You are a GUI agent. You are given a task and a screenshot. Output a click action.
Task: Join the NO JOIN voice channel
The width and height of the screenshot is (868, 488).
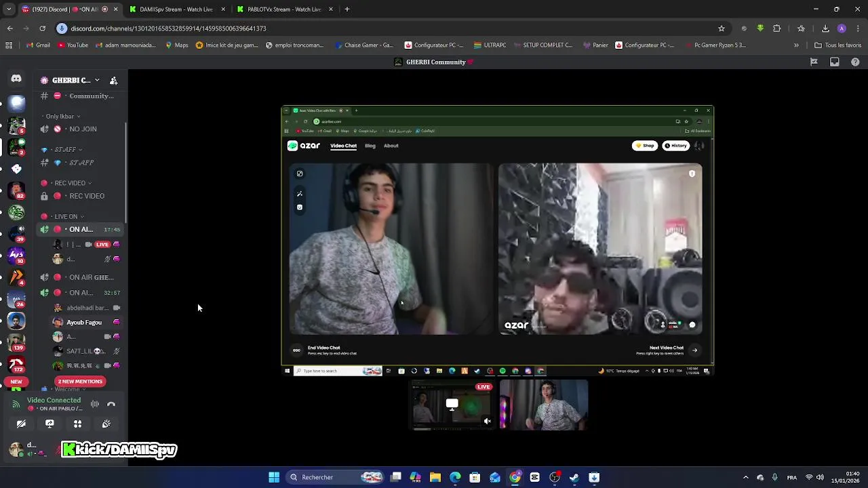[x=80, y=129]
